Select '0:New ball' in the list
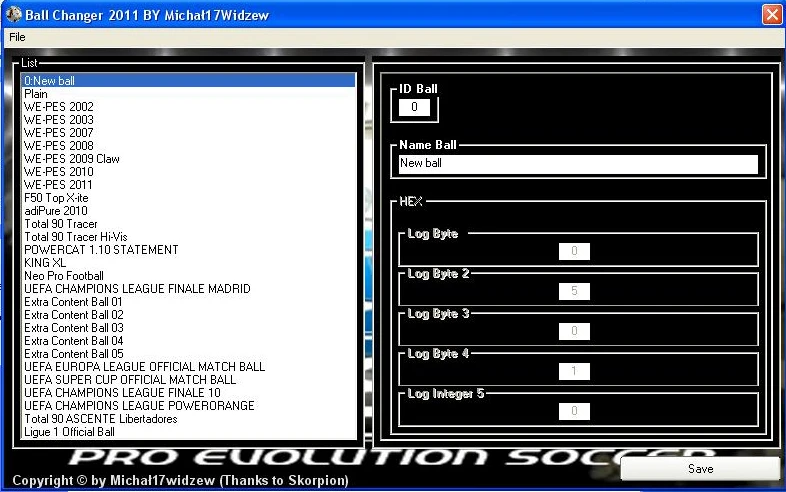This screenshot has width=786, height=492. coord(188,81)
